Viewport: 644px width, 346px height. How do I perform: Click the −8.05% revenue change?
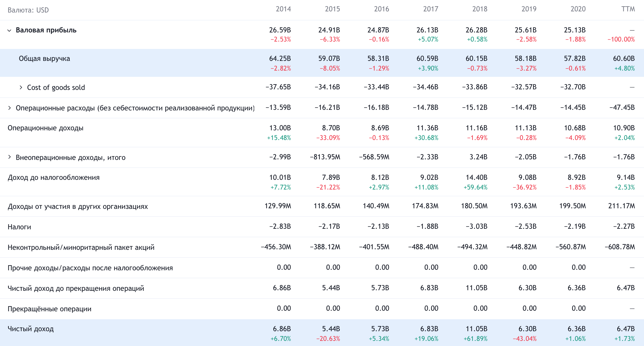(330, 69)
